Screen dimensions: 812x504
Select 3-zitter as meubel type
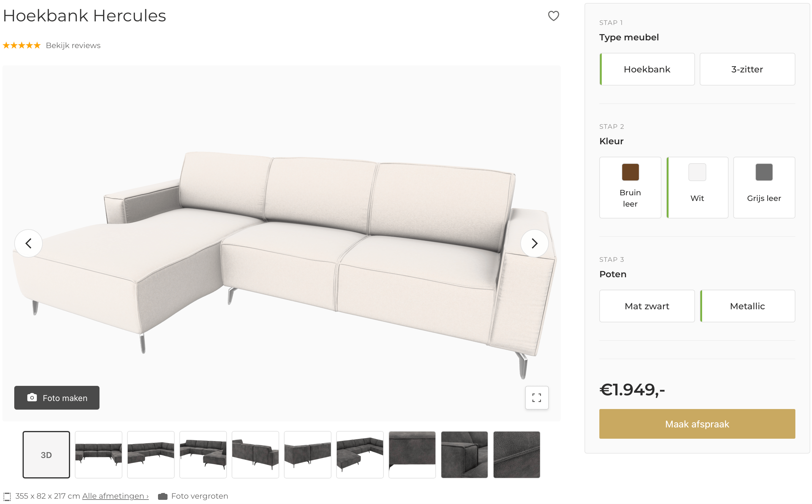click(x=747, y=69)
